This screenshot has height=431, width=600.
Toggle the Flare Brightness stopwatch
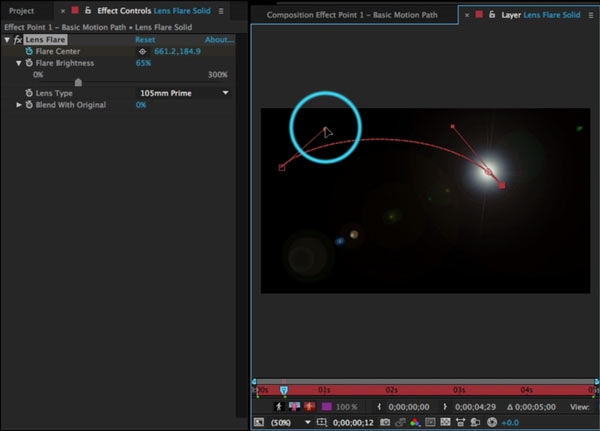pos(29,63)
